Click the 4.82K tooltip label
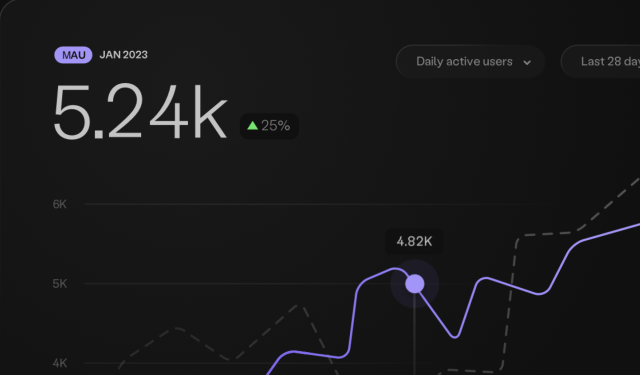Viewport: 640px width, 375px height. [x=414, y=242]
